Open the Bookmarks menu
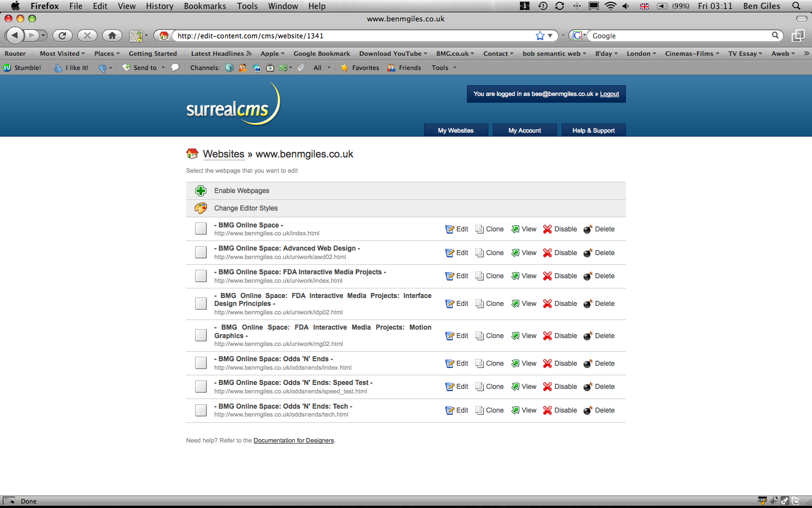This screenshot has height=508, width=812. click(205, 6)
